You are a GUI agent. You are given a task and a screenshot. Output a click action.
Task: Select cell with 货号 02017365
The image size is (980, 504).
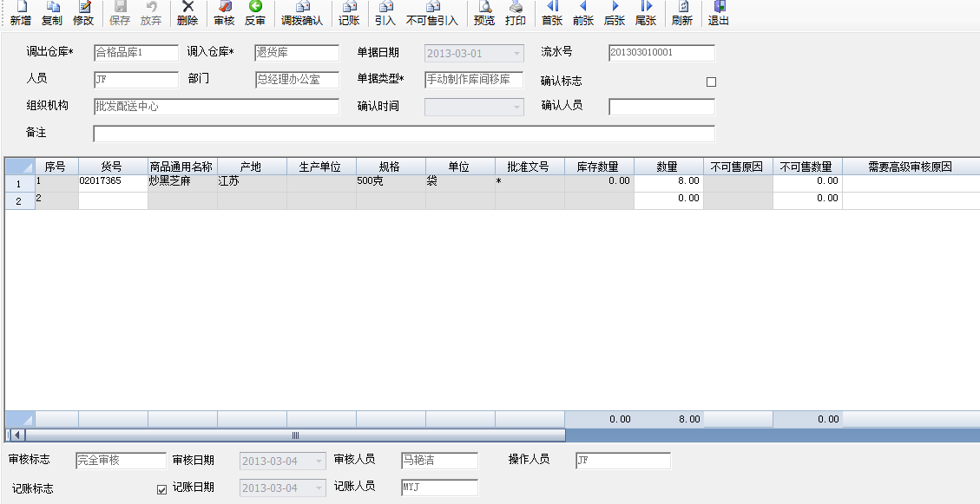[x=113, y=183]
